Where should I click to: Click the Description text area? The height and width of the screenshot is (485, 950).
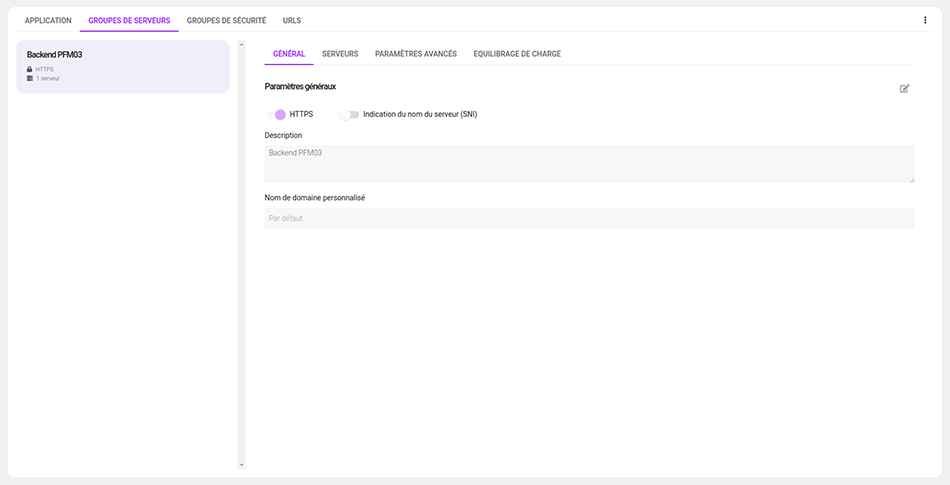[589, 163]
